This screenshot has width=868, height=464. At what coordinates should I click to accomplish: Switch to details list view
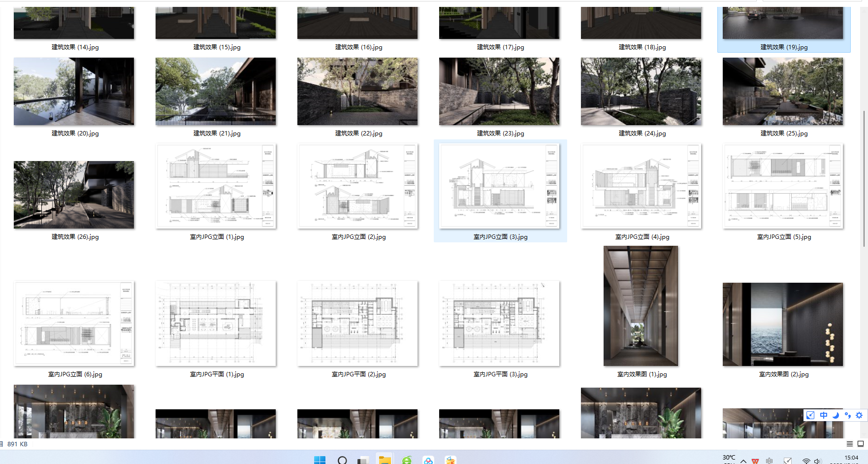click(x=850, y=444)
